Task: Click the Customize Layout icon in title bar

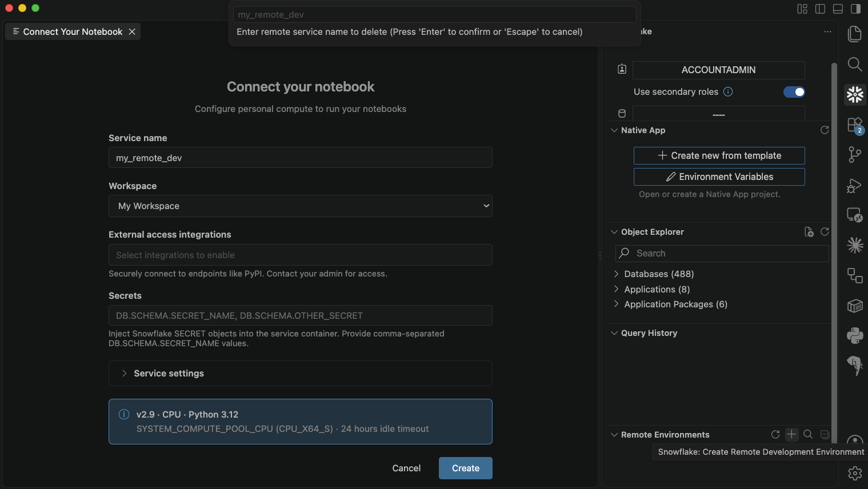Action: pos(802,9)
